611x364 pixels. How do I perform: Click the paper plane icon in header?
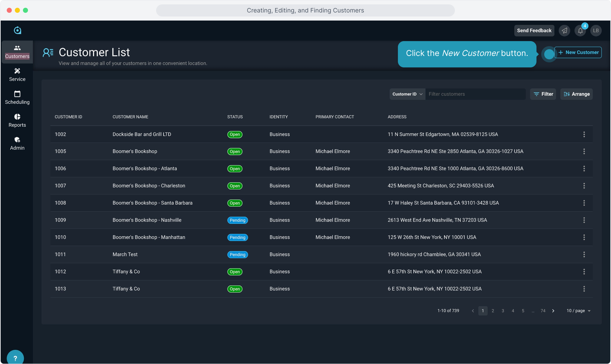(564, 31)
